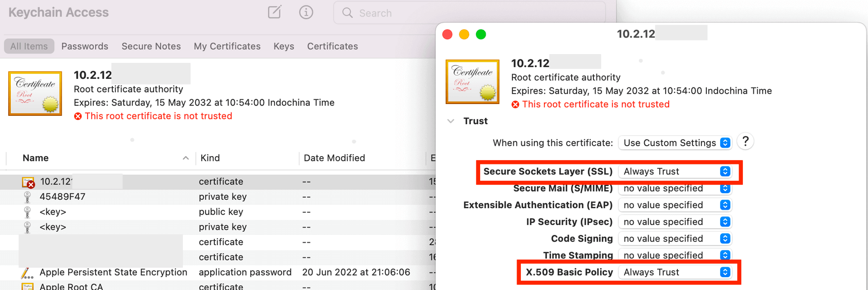Open the X.509 Basic Policy dropdown

[x=675, y=272]
